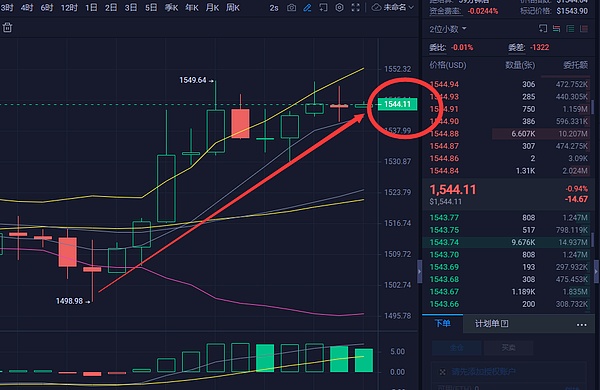Click the 委差 label
Image resolution: width=600 pixels, height=390 pixels.
pyautogui.click(x=517, y=47)
